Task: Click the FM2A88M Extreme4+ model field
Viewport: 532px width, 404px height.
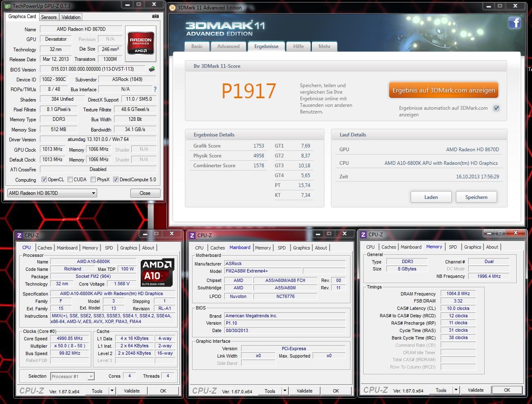Action: pos(263,271)
